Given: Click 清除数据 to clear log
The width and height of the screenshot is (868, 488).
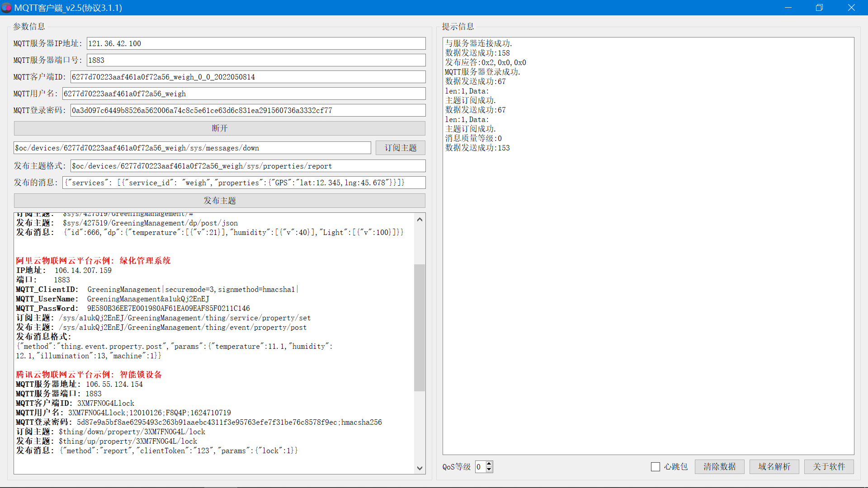Looking at the screenshot, I should click(x=719, y=467).
